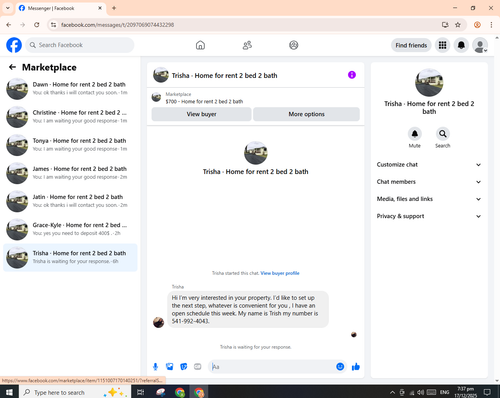Image resolution: width=500 pixels, height=398 pixels.
Task: Send a thumbs-up like
Action: (x=356, y=367)
